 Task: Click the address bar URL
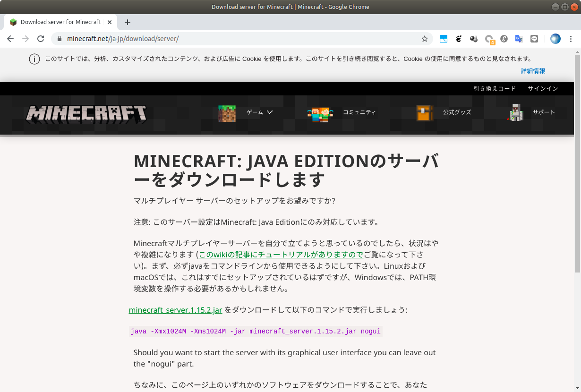pos(123,39)
